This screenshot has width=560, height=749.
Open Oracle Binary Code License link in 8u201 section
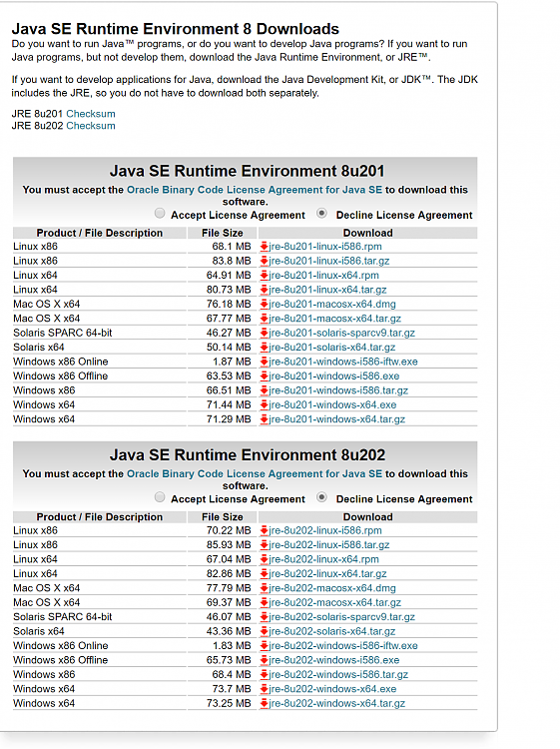[x=255, y=190]
